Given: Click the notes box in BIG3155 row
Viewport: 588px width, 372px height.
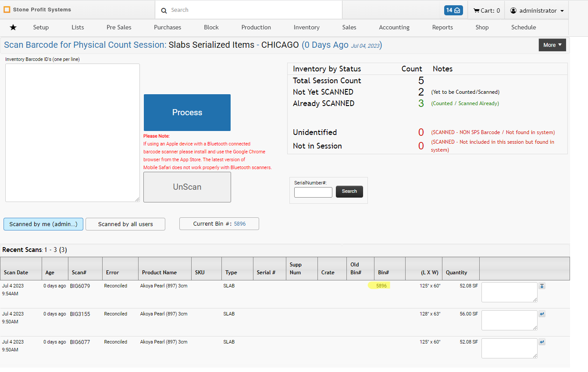Looking at the screenshot, I should 510,320.
